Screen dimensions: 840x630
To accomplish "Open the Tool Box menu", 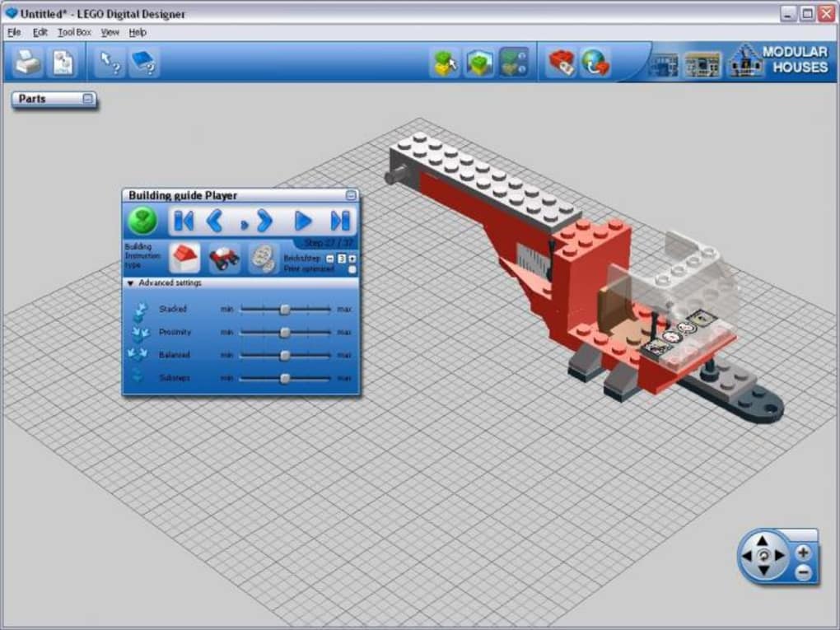I will point(74,32).
